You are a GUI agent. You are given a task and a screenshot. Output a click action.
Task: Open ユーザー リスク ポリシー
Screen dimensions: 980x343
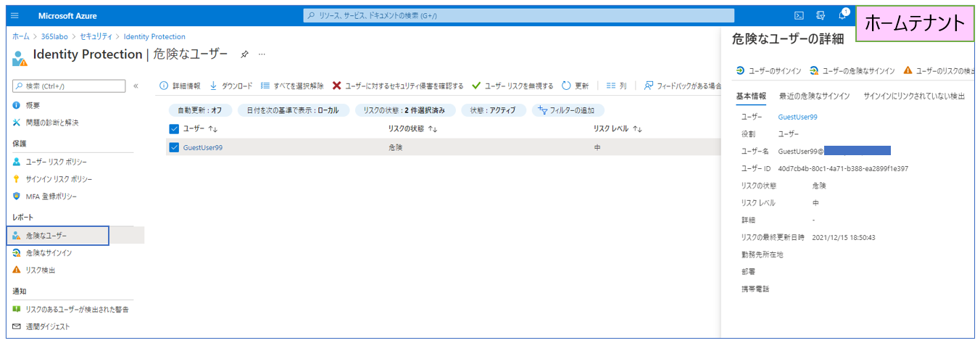[56, 161]
